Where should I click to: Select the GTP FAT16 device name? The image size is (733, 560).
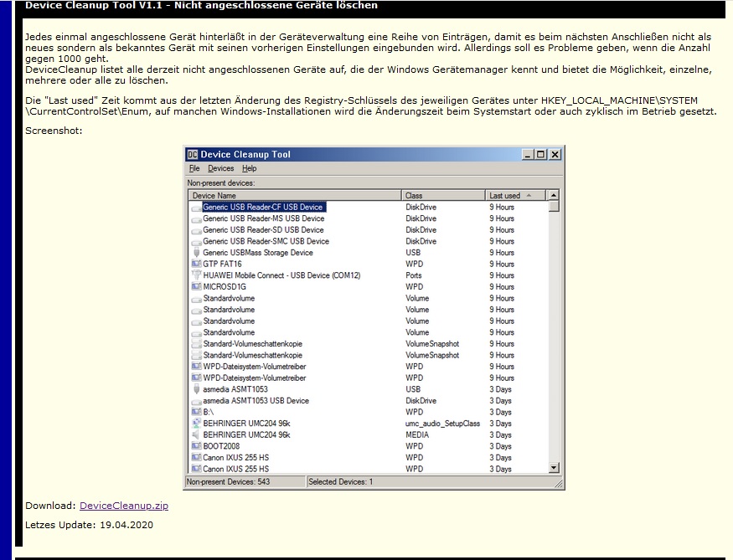(x=222, y=264)
